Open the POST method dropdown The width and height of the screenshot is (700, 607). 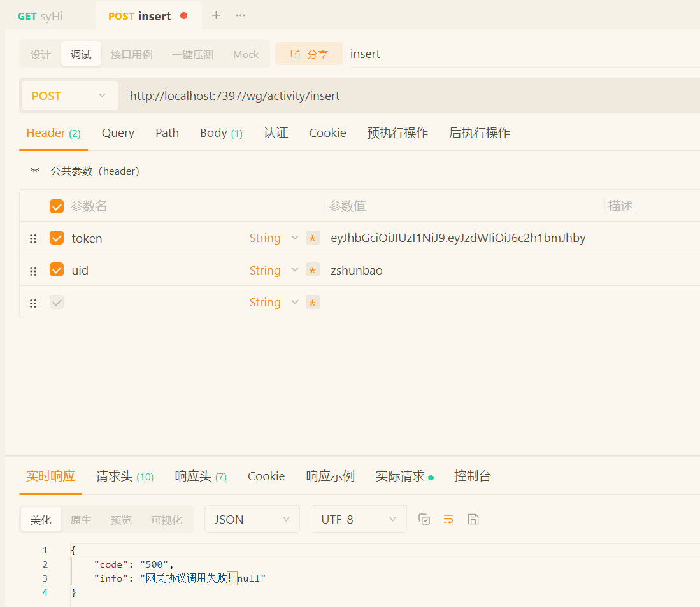(x=69, y=96)
